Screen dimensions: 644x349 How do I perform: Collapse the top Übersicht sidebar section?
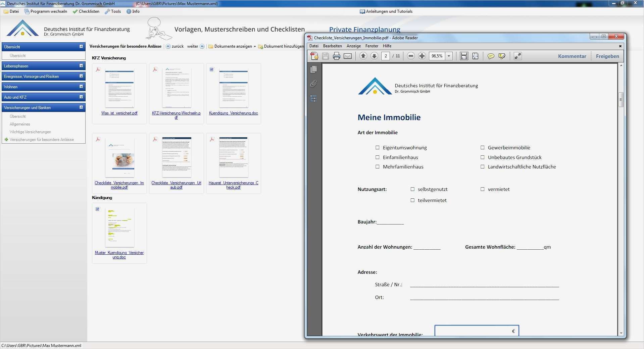click(81, 47)
